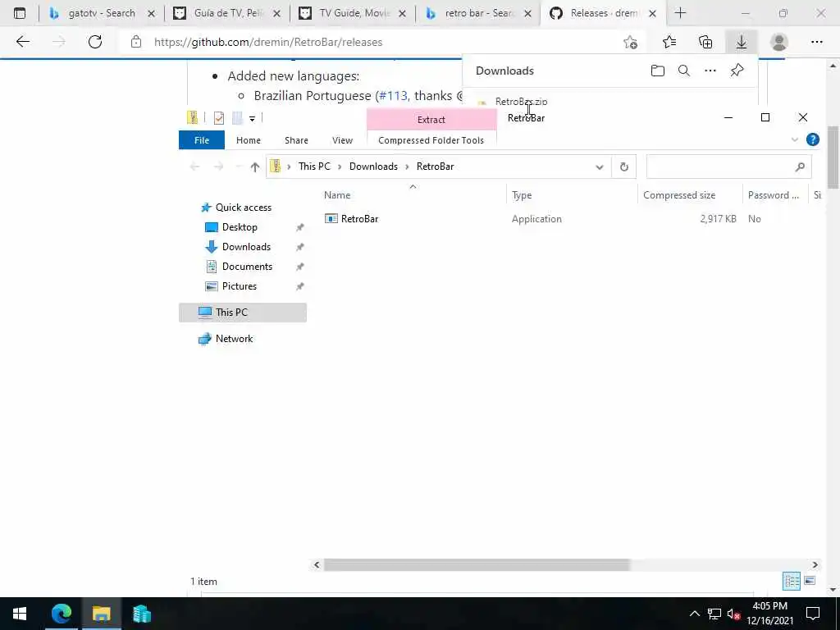Show hidden system tray icons

[x=694, y=614]
